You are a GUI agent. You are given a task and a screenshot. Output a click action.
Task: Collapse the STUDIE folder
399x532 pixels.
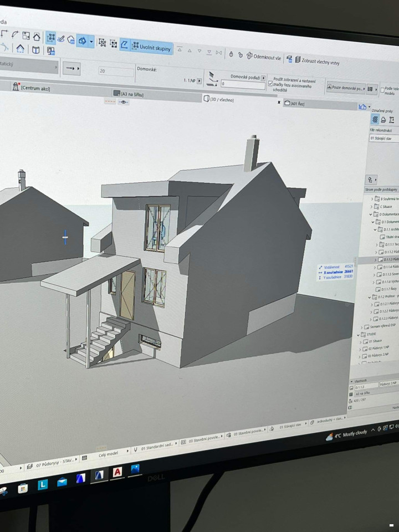coord(359,335)
